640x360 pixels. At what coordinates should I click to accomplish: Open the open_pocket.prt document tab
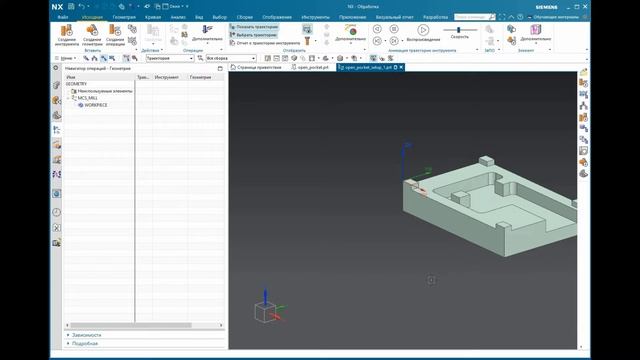pos(311,67)
